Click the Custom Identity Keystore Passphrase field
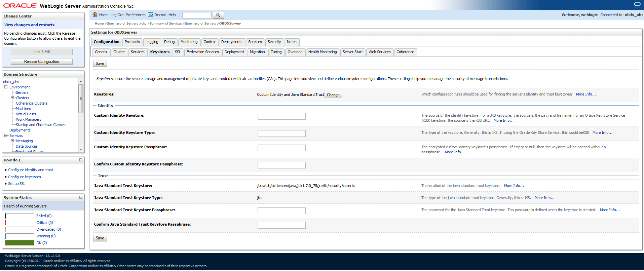Image resolution: width=644 pixels, height=271 pixels. click(x=281, y=148)
